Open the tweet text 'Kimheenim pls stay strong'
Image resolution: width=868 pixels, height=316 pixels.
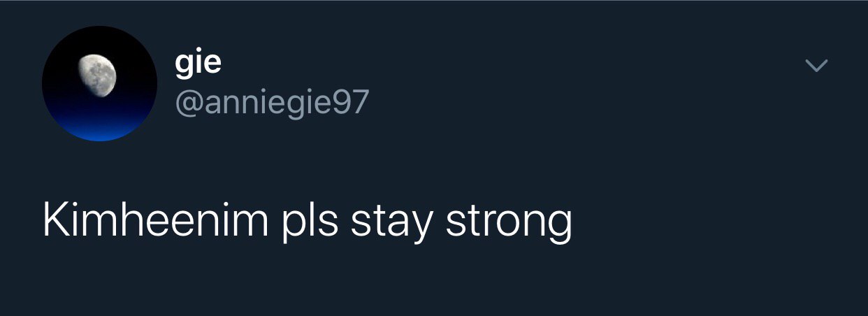[308, 222]
